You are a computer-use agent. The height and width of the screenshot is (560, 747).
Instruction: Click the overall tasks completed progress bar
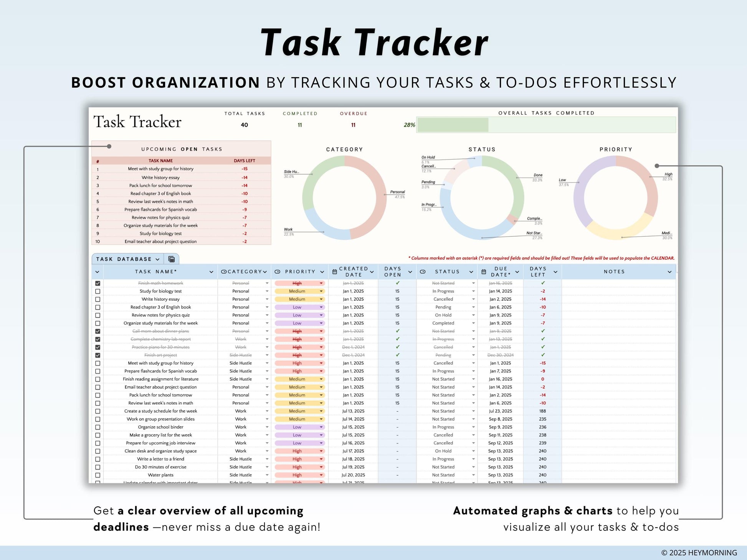tap(546, 125)
